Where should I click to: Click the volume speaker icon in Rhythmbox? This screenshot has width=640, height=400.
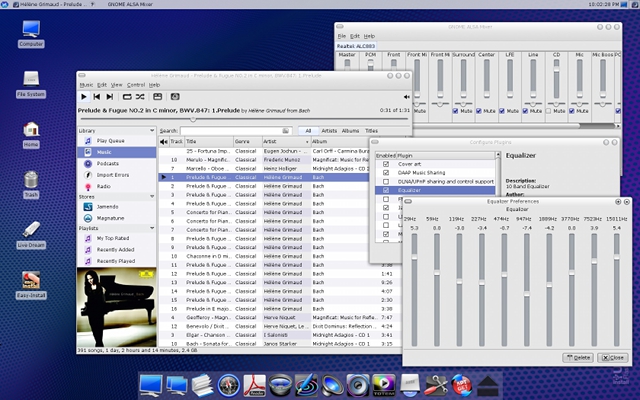click(x=407, y=97)
